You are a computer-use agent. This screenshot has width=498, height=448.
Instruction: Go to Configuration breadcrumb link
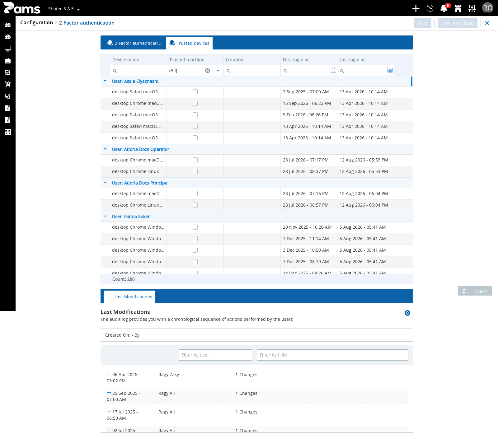pyautogui.click(x=36, y=22)
